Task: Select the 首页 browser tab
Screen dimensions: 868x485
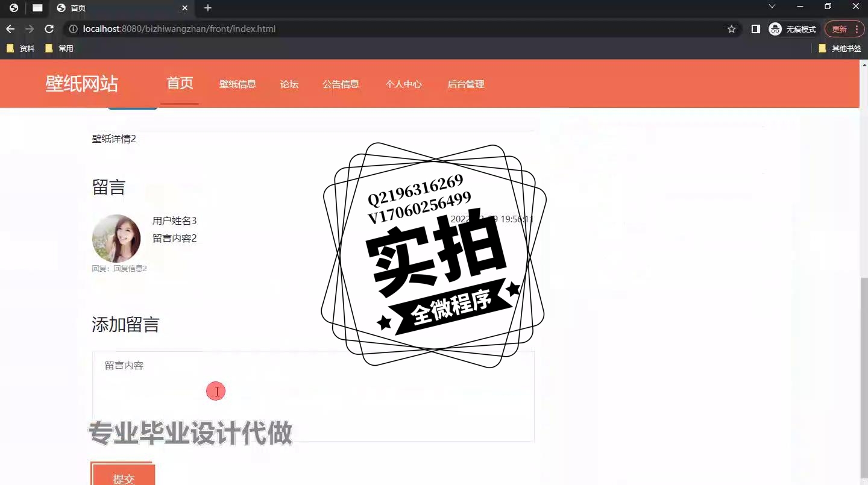Action: (x=122, y=8)
